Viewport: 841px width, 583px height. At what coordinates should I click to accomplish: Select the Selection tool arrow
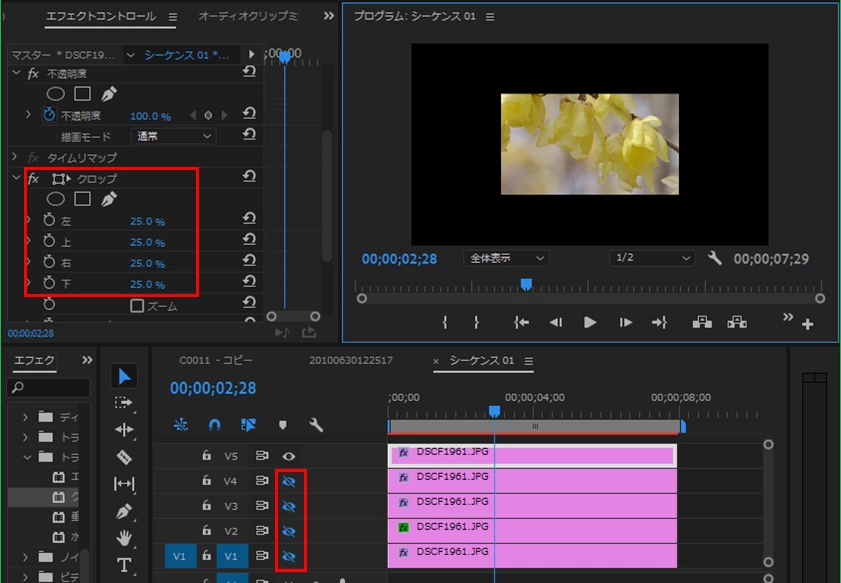pos(124,376)
